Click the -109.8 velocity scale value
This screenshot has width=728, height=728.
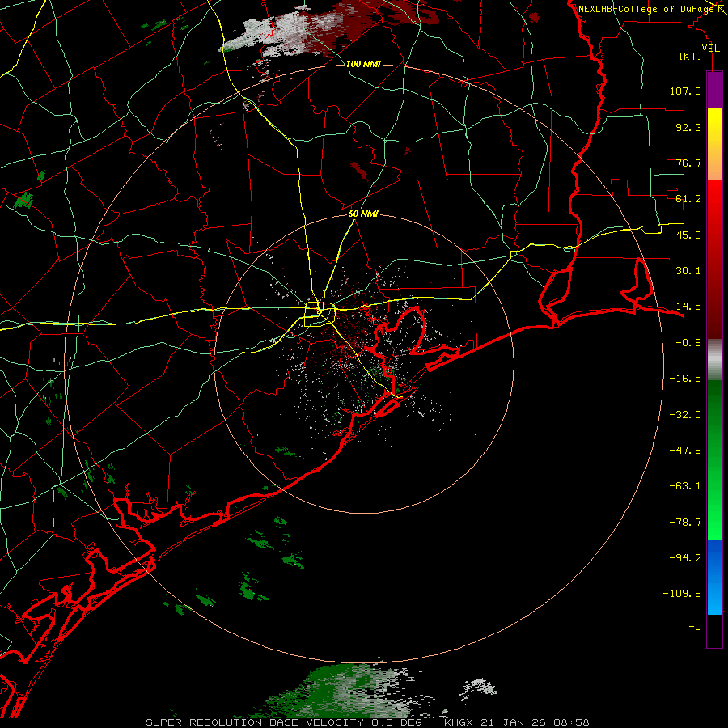click(682, 594)
